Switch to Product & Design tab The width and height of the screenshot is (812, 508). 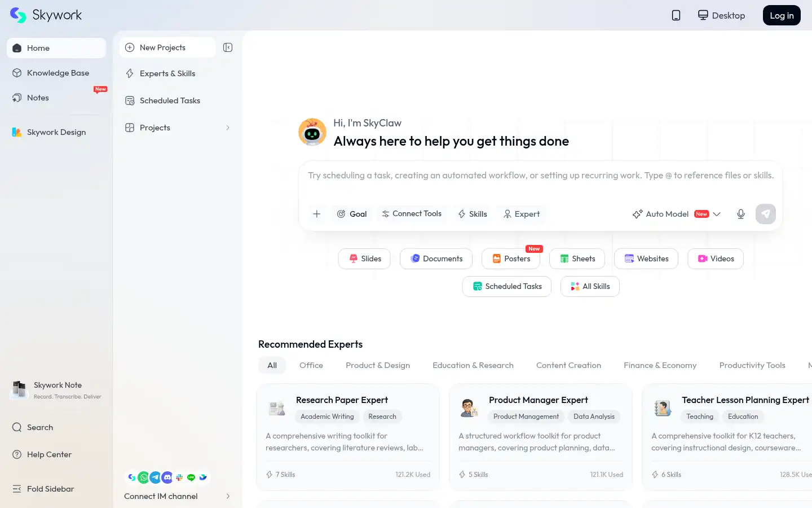[x=378, y=365]
